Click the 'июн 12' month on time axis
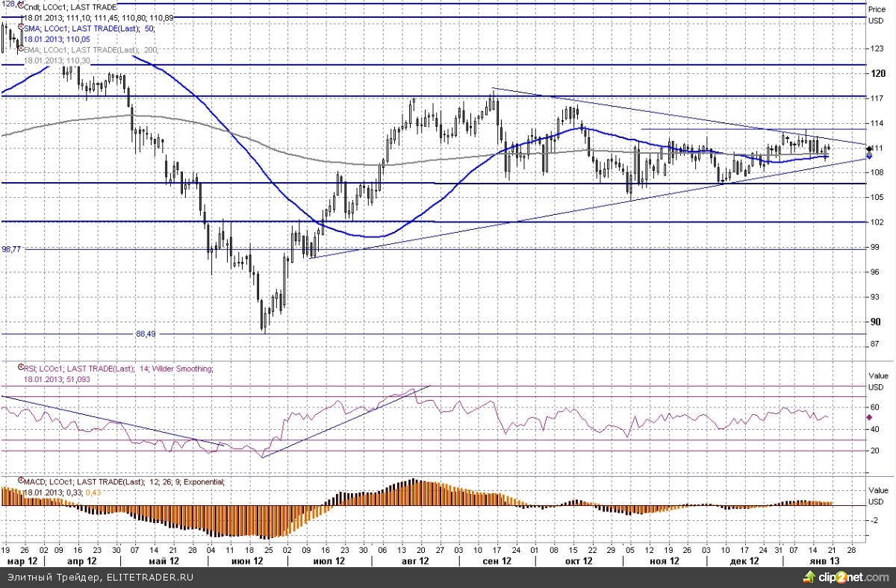The width and height of the screenshot is (896, 588). [x=248, y=560]
